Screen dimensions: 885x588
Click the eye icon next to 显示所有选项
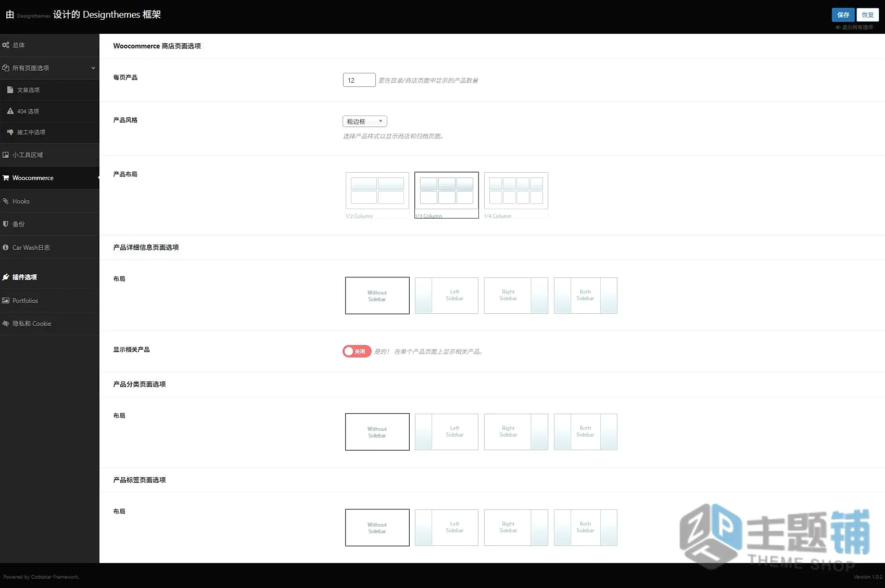click(x=838, y=28)
